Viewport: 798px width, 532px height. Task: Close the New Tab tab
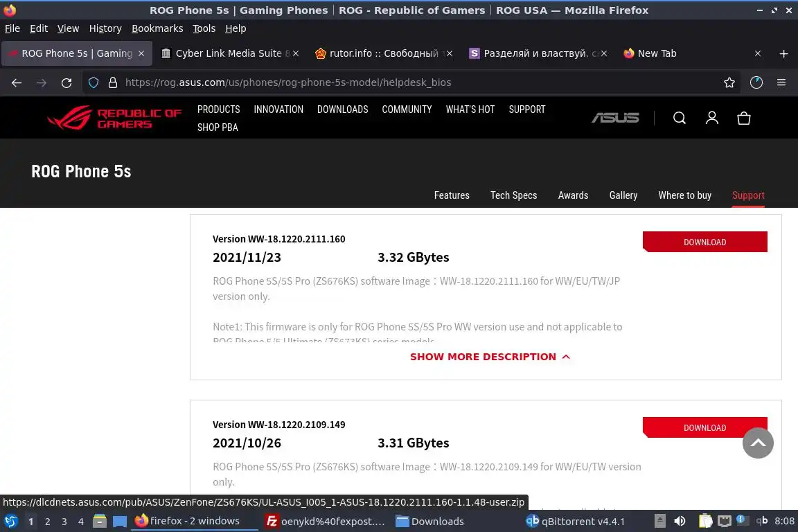[x=758, y=53]
